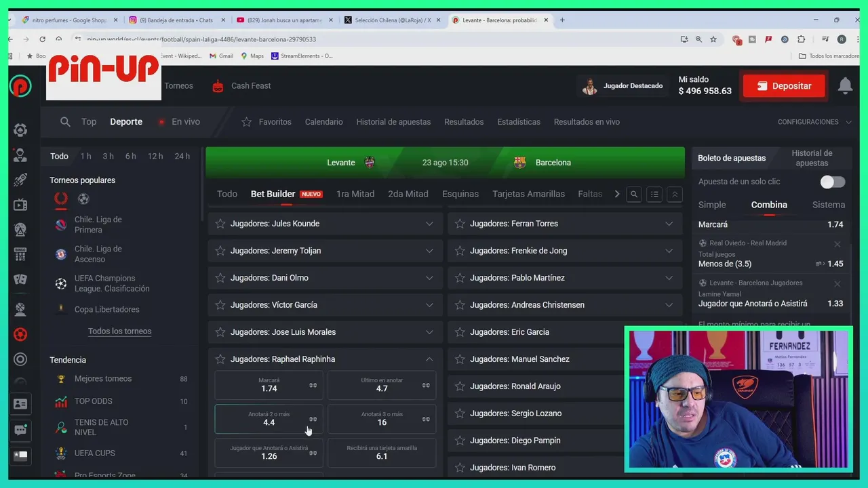This screenshot has width=868, height=488.
Task: Click the football icon in left sidebar
Action: [20, 334]
